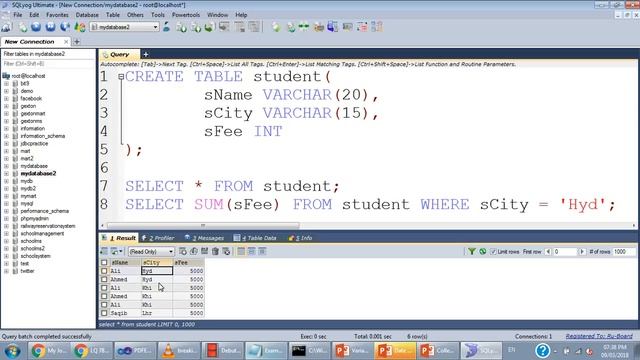
Task: Click the duplicate row icon in result toolbar
Action: (x=194, y=251)
